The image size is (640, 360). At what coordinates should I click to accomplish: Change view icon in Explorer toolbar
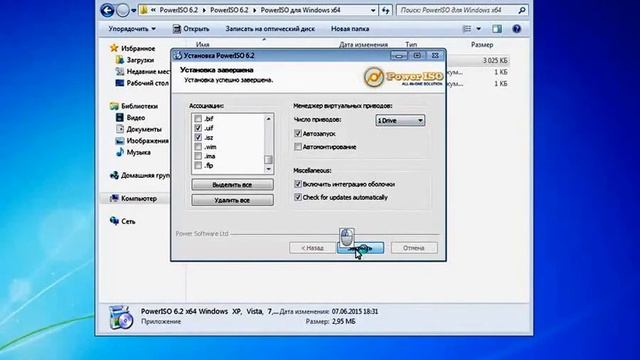(x=467, y=29)
